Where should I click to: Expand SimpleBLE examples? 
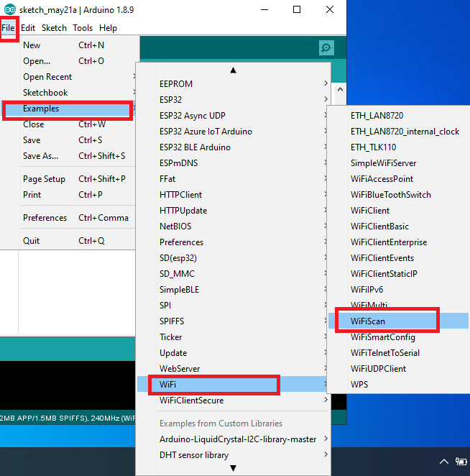point(232,290)
